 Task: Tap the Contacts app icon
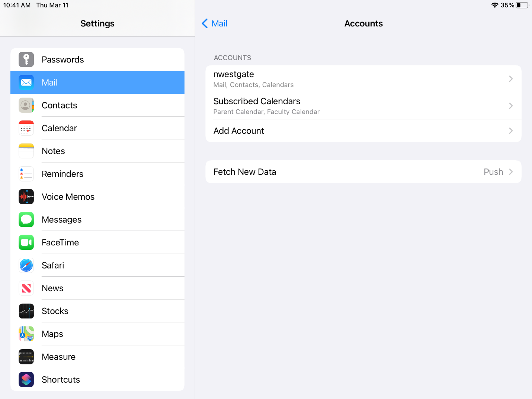point(26,105)
